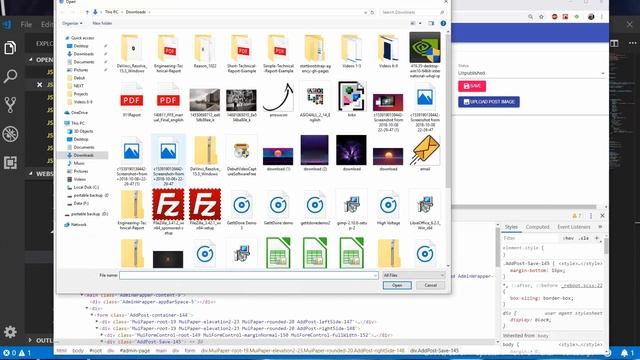Open VS Code editor more actions ellipsis
Viewport: 640px width, 360px height.
[632, 43]
